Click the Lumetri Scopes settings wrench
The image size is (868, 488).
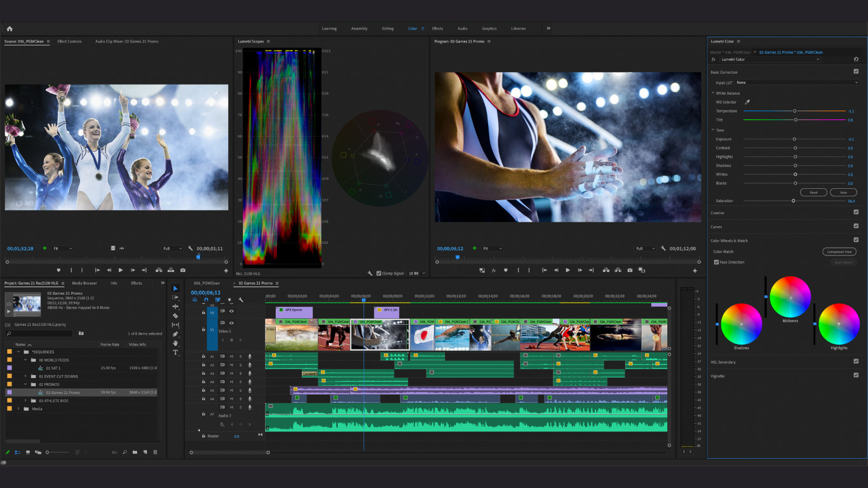pyautogui.click(x=370, y=273)
